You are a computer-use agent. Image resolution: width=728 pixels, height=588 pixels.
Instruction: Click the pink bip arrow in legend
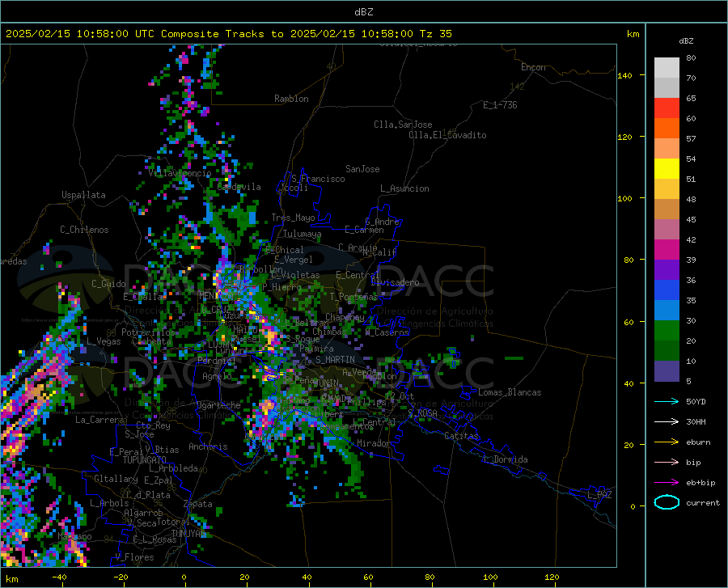(x=667, y=463)
